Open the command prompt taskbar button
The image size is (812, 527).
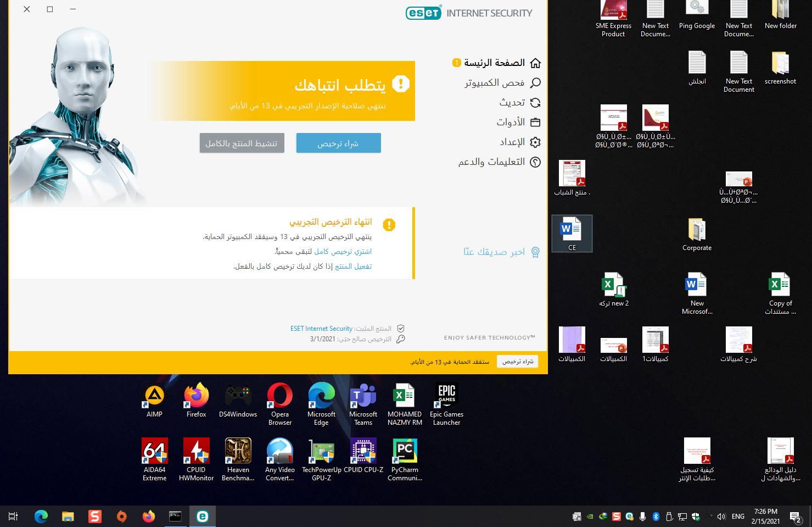(175, 516)
